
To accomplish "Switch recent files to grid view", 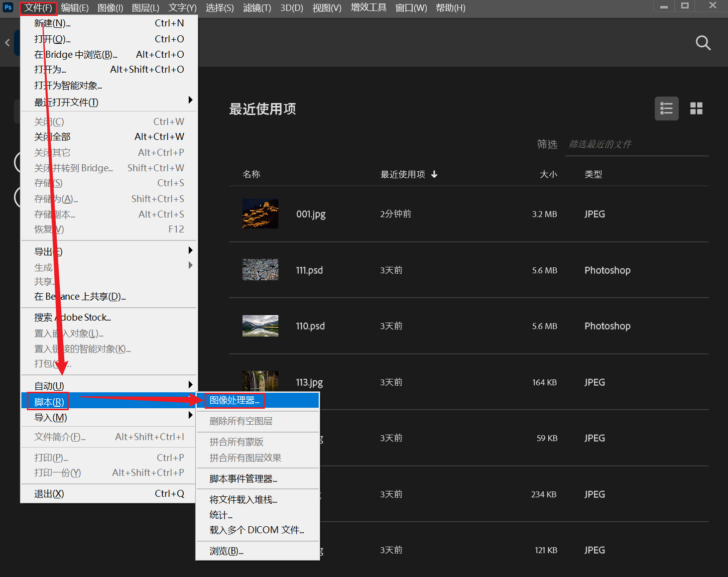I will pos(696,108).
